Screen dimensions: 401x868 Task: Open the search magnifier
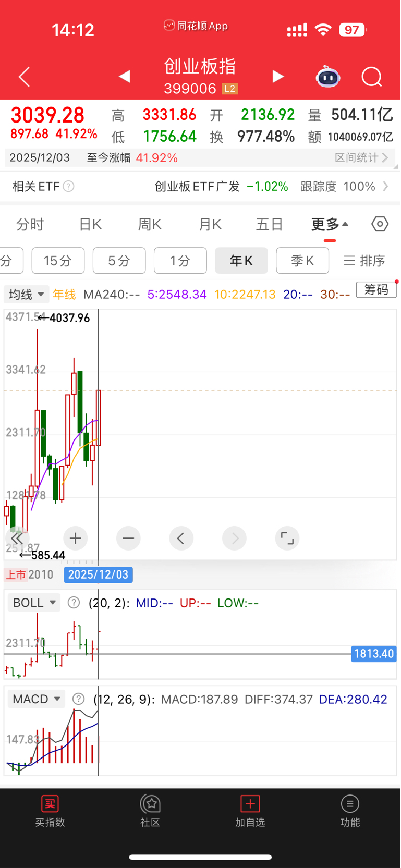click(372, 77)
